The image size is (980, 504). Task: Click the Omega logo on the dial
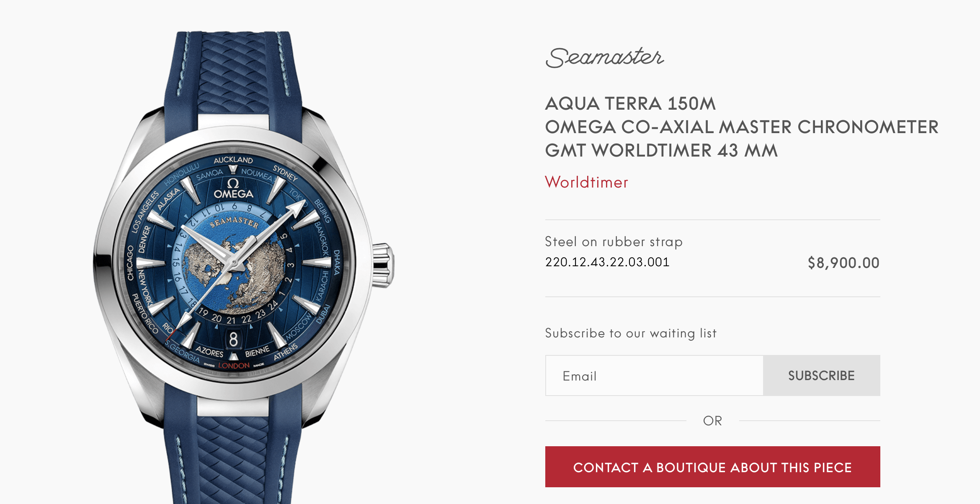tap(233, 189)
